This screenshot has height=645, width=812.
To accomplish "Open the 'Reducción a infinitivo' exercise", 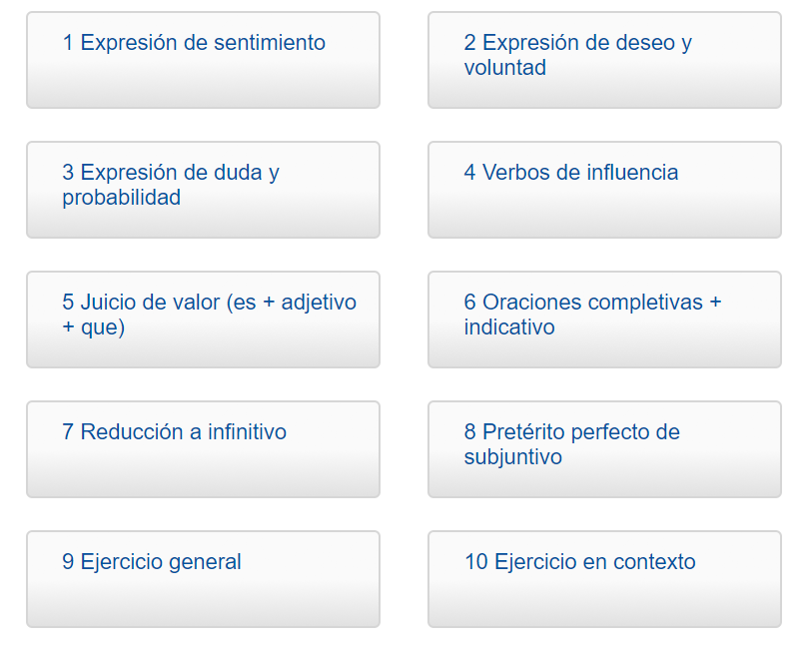I will coord(174,432).
